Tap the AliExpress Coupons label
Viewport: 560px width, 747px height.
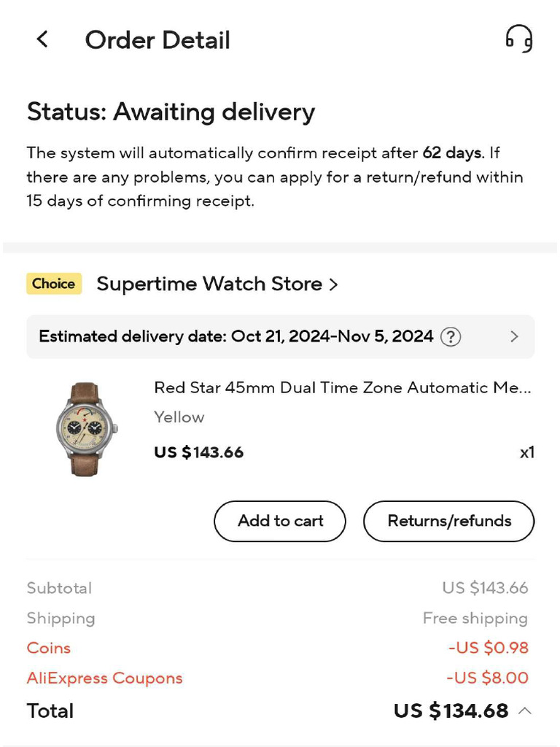coord(104,678)
